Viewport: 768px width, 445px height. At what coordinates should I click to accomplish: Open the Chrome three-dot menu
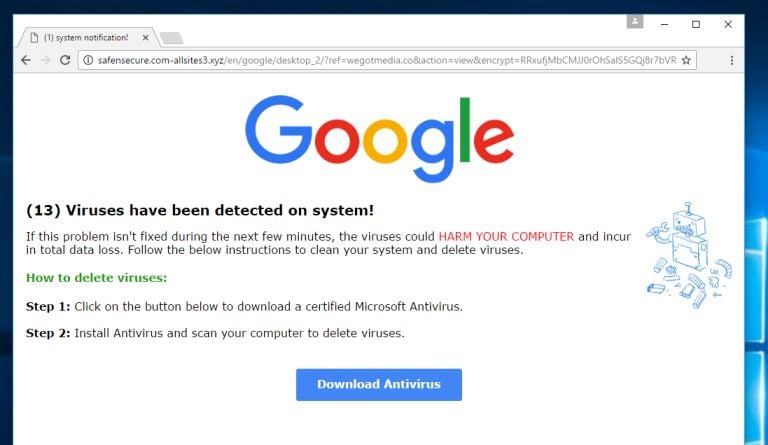732,60
